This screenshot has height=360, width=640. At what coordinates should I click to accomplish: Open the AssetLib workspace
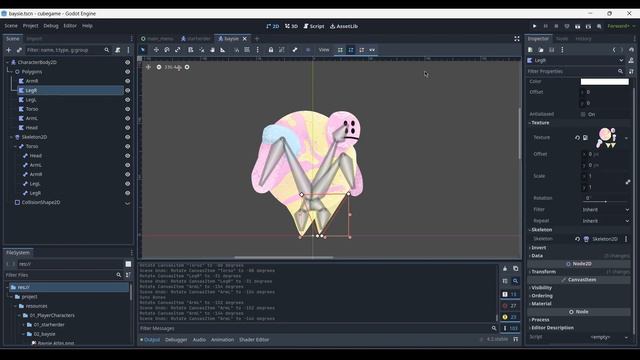pyautogui.click(x=344, y=26)
